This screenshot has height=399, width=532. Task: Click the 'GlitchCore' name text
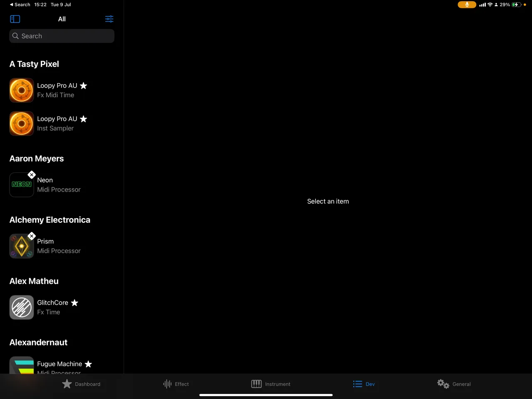coord(52,303)
